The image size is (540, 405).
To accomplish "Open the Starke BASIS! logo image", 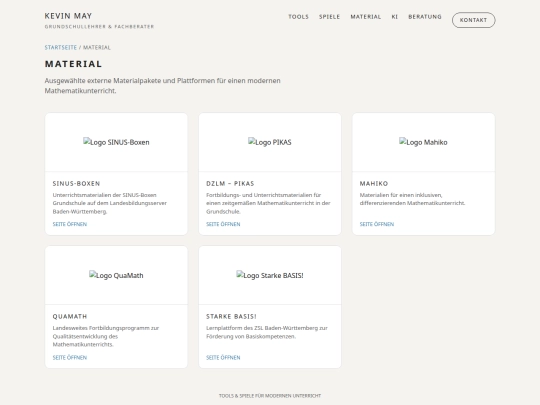I will (x=270, y=275).
